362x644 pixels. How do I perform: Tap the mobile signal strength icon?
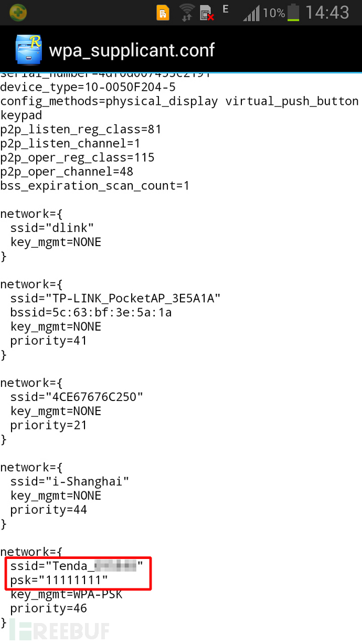[251, 13]
